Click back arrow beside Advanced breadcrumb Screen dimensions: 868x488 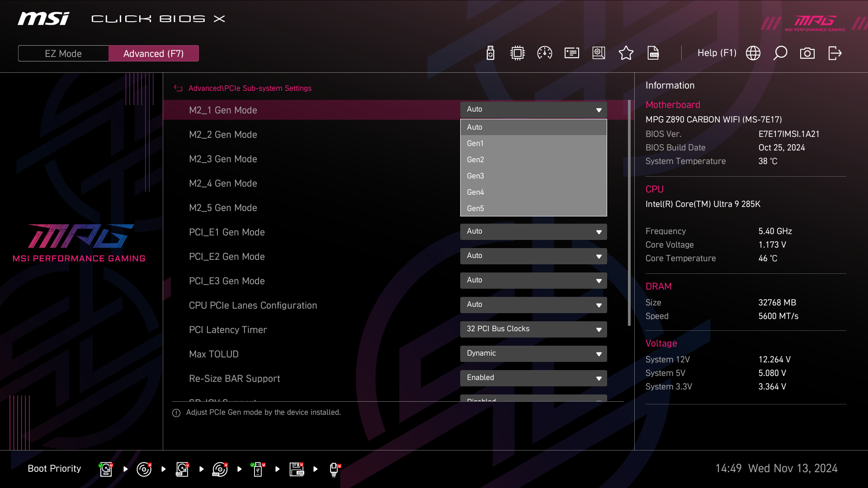click(x=178, y=89)
